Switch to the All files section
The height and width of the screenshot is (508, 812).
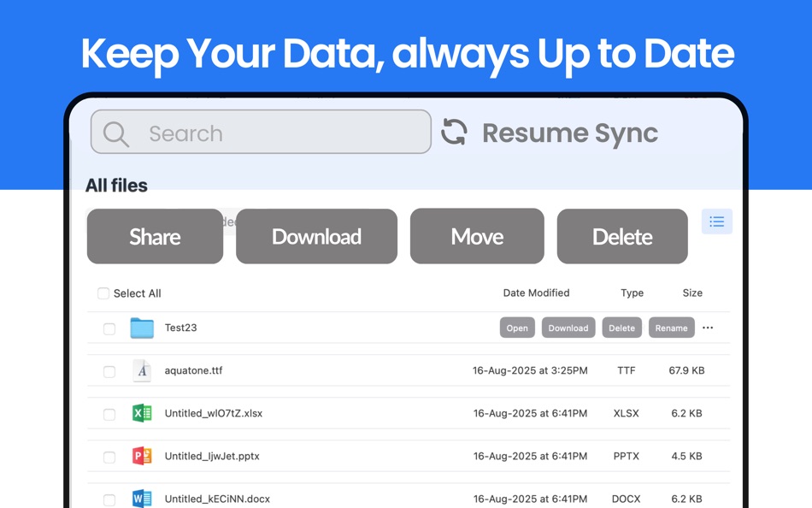116,186
